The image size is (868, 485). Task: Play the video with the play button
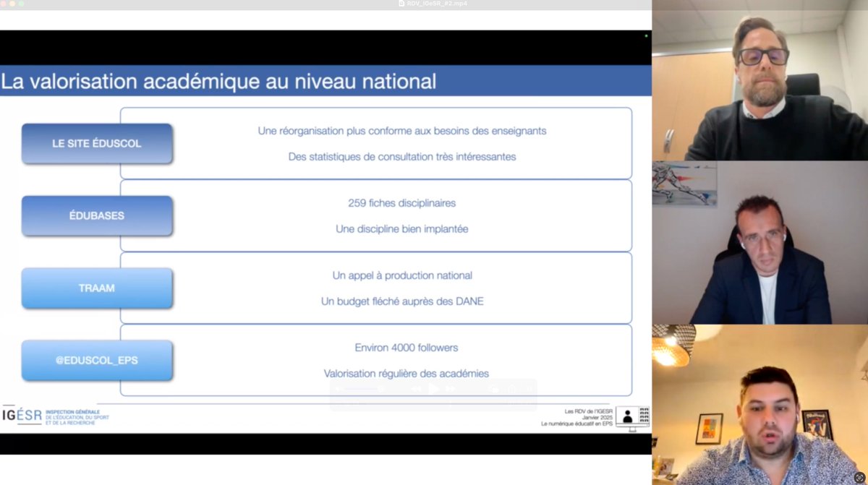[x=434, y=389]
